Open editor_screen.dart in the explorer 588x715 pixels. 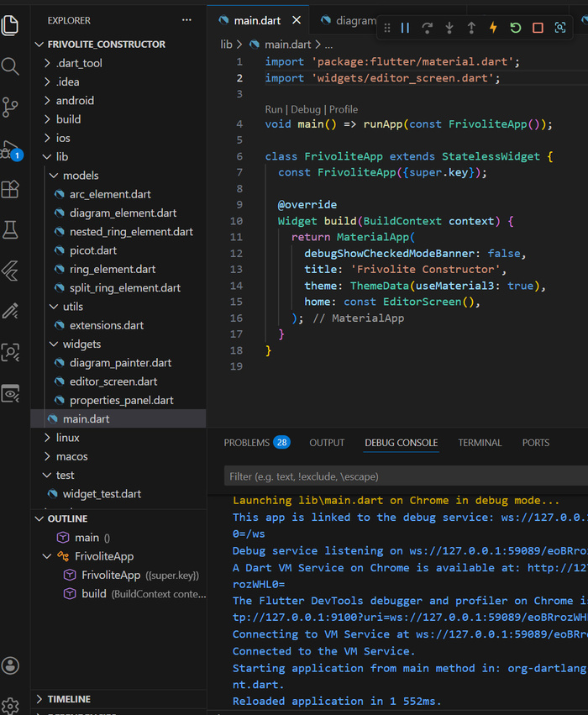113,381
